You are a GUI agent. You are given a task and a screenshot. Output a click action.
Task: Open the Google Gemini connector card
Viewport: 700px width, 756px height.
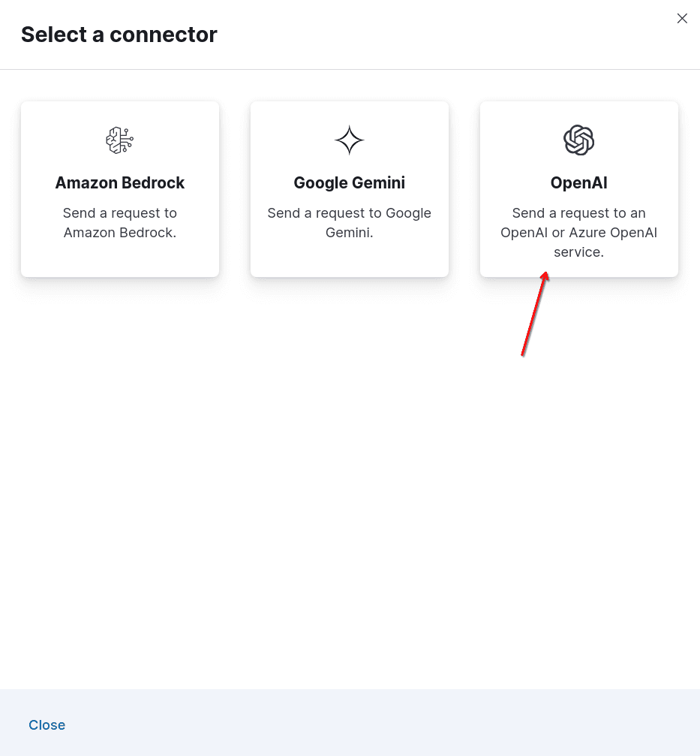(x=349, y=188)
